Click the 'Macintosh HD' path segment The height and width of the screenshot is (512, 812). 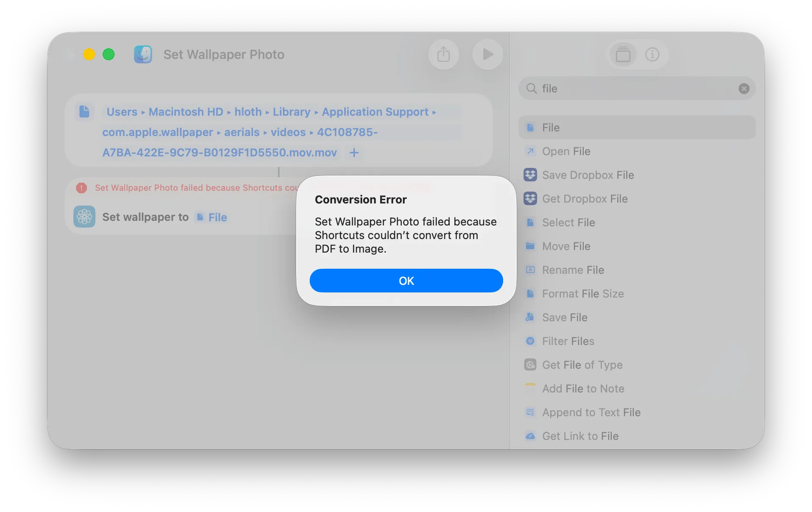(186, 112)
